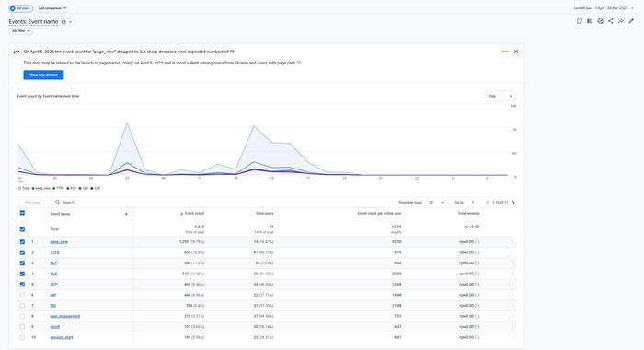Uncheck the page_view row checkbox

pyautogui.click(x=22, y=242)
